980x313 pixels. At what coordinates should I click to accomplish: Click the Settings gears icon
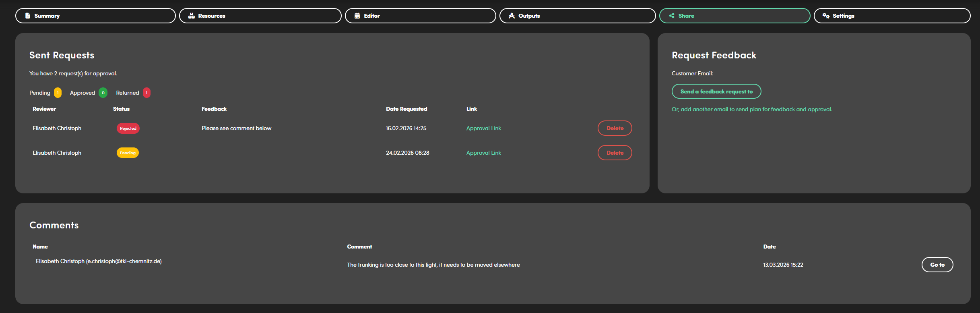pos(826,16)
